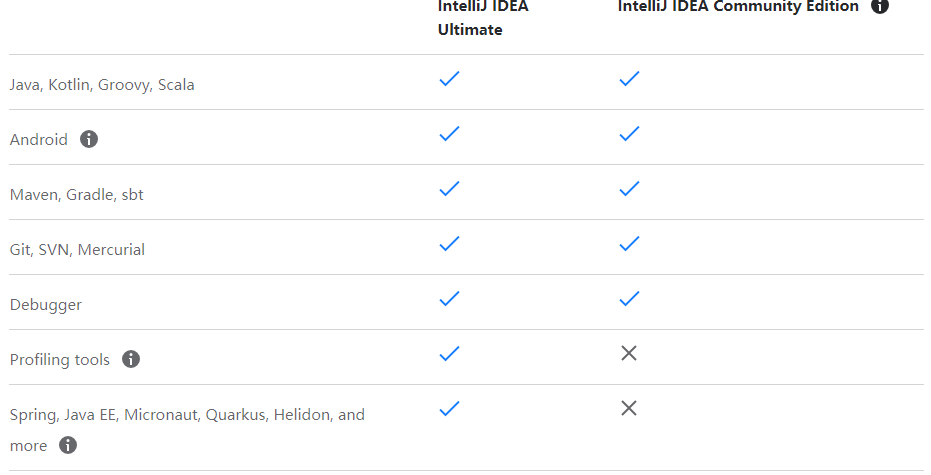The height and width of the screenshot is (475, 931).
Task: Select the IntelliJ IDEA Community Edition header
Action: [x=738, y=7]
